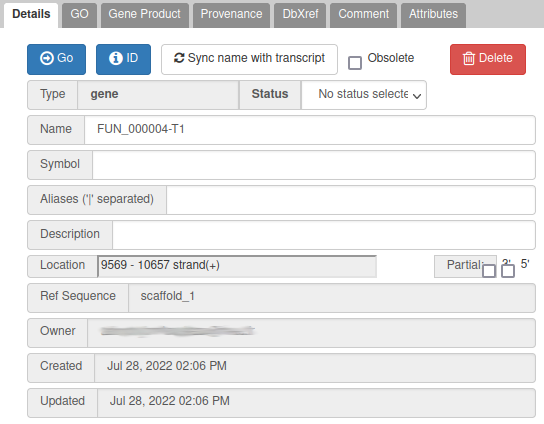
Task: Check the Partial 3' checkbox
Action: tap(489, 271)
